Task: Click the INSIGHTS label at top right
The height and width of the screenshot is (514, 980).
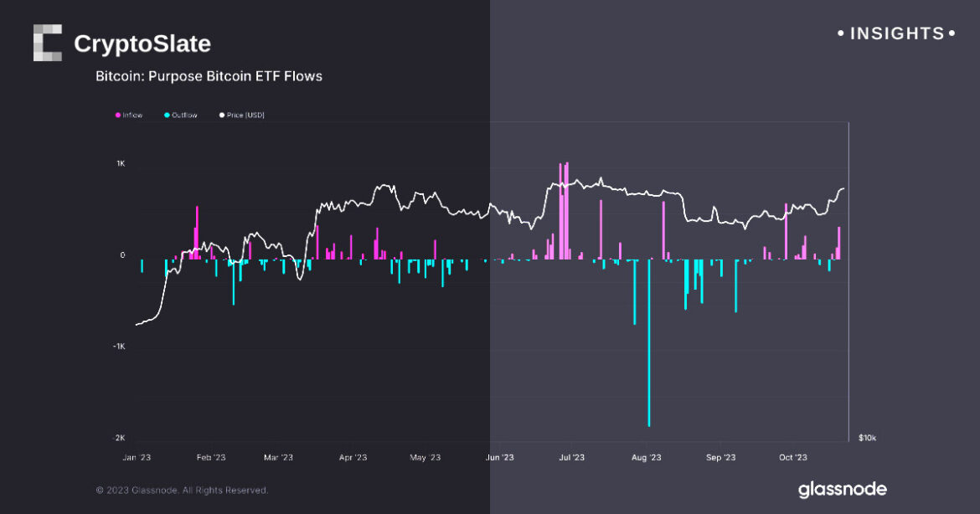Action: (x=896, y=33)
